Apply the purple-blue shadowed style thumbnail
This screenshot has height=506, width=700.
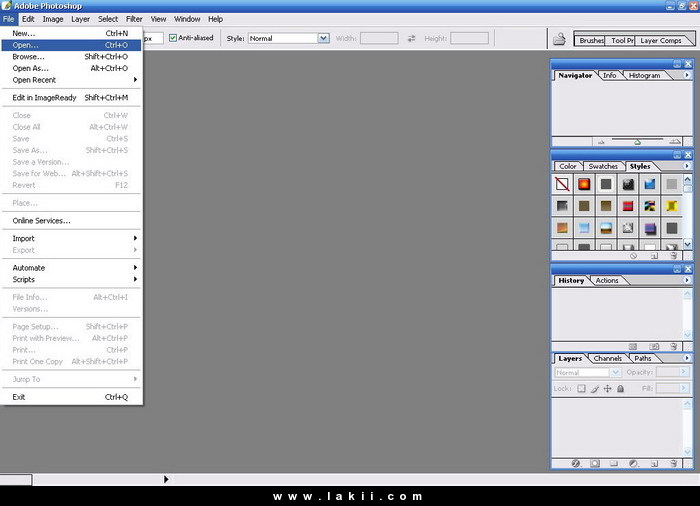[x=650, y=228]
